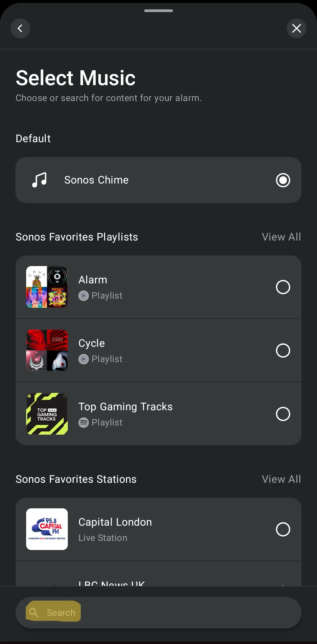317x644 pixels.
Task: Tap the Cycle playlist cover thumbnail
Action: [x=47, y=350]
